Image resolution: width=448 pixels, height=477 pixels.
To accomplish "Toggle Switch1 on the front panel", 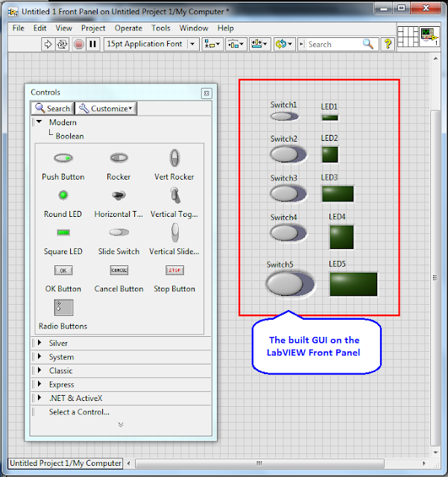I will pyautogui.click(x=284, y=116).
